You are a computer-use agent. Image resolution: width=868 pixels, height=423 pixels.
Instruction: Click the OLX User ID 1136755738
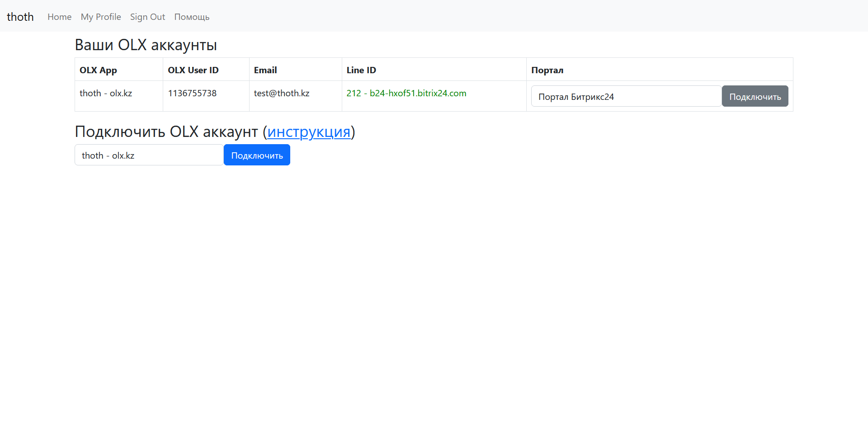point(192,93)
